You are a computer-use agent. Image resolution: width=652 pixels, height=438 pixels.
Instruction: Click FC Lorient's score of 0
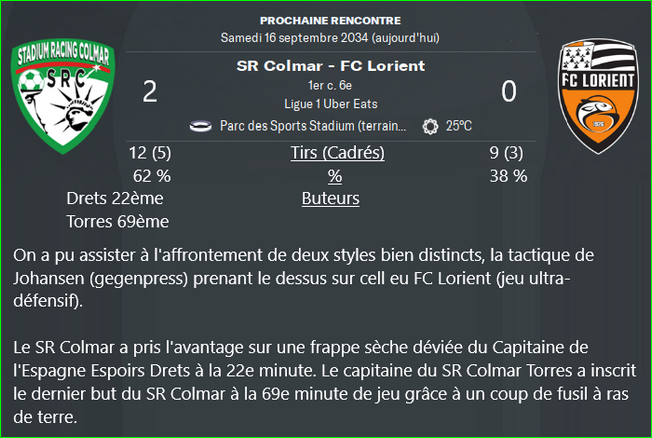(509, 92)
